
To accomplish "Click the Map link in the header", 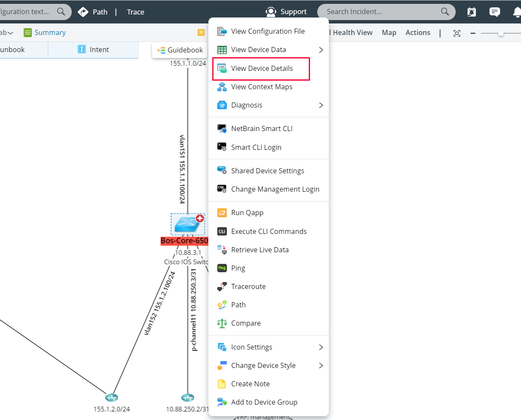I will click(389, 32).
